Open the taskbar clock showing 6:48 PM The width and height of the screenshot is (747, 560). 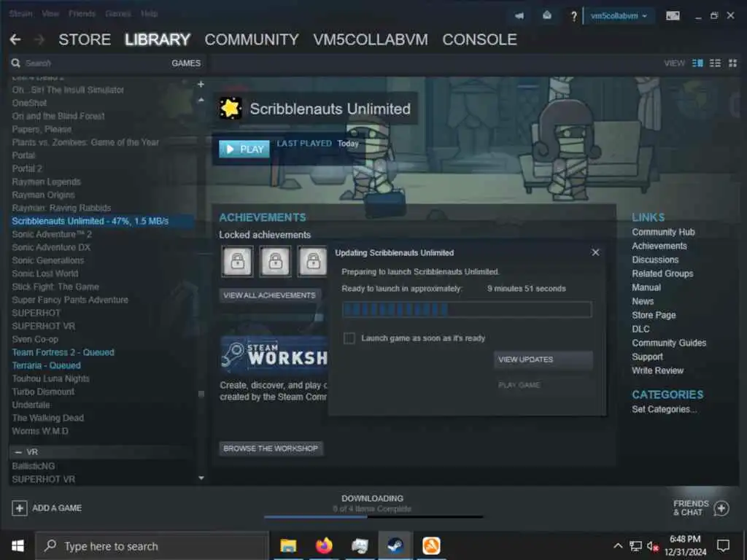pyautogui.click(x=685, y=545)
